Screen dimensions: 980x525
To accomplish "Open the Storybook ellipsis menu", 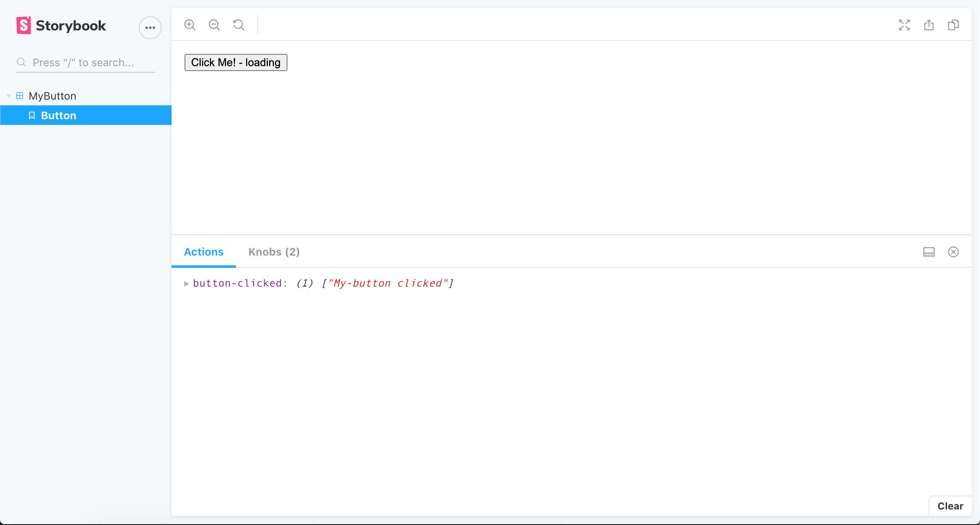I will [150, 28].
